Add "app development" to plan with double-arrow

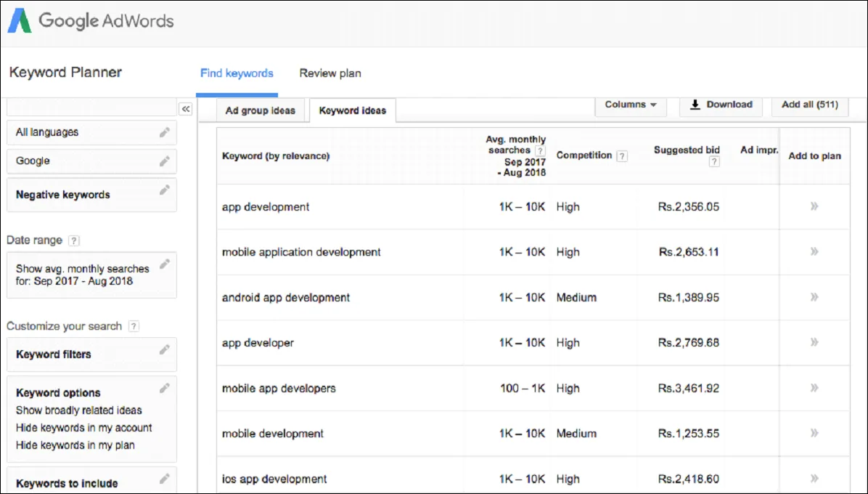tap(814, 207)
